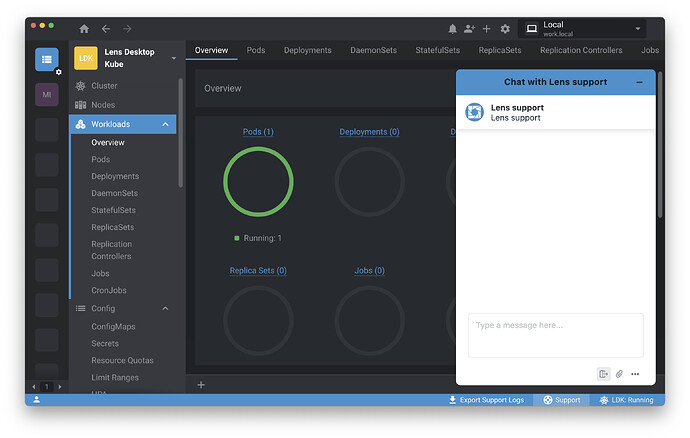Type in the chat message field

coord(555,335)
